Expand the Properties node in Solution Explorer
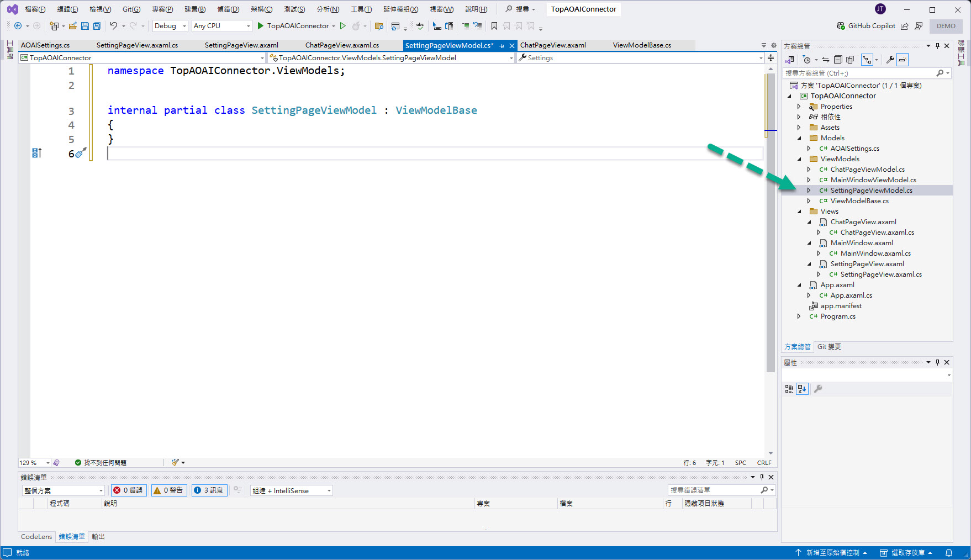Image resolution: width=971 pixels, height=560 pixels. (x=799, y=107)
